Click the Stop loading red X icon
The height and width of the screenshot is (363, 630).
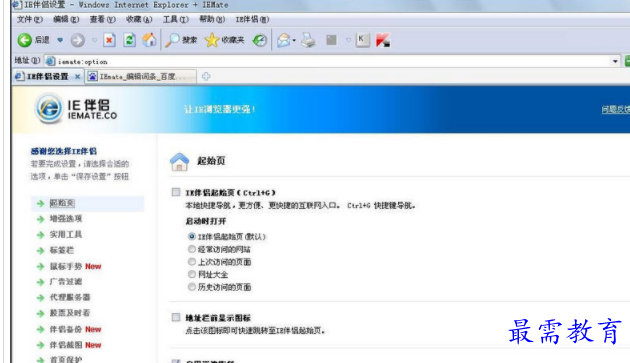coord(109,40)
